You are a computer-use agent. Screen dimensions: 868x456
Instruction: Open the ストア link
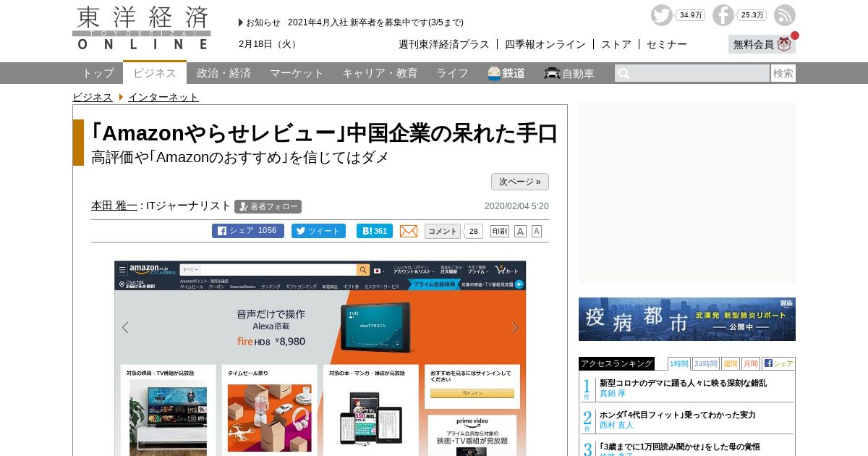pyautogui.click(x=616, y=44)
